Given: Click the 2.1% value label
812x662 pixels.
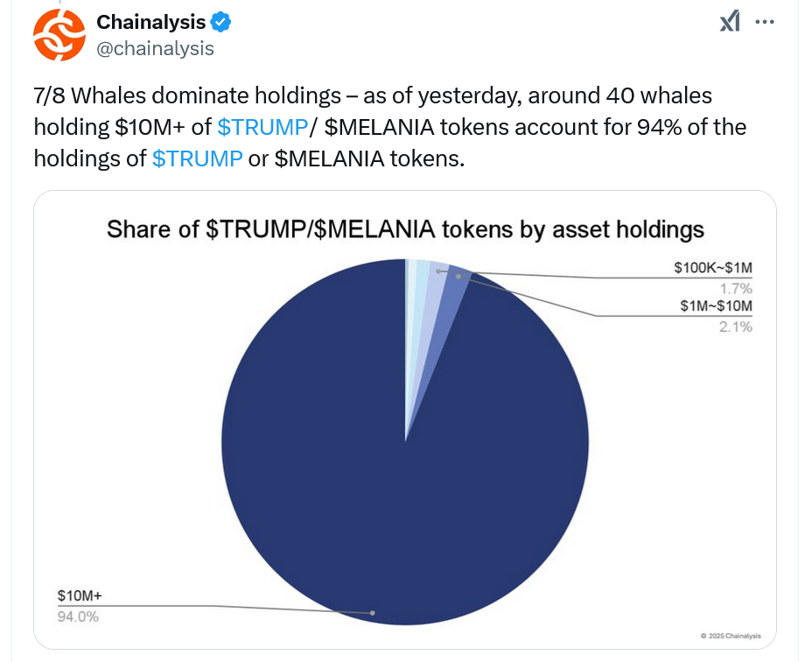Looking at the screenshot, I should 737,327.
